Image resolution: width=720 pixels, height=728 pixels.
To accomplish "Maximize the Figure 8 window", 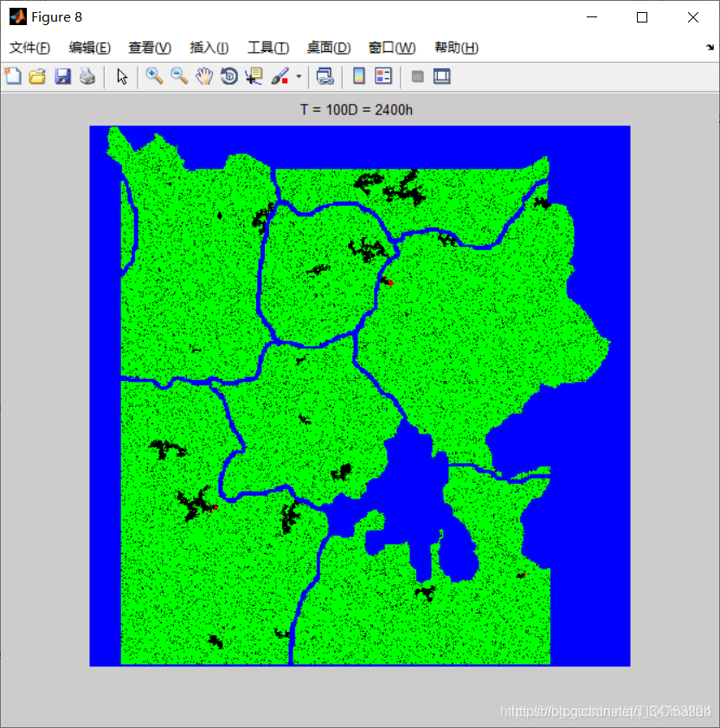I will pyautogui.click(x=642, y=17).
